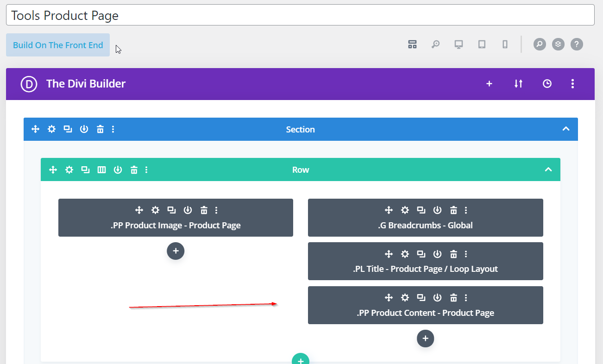Click Build On The Front End button
603x364 pixels.
click(x=58, y=45)
